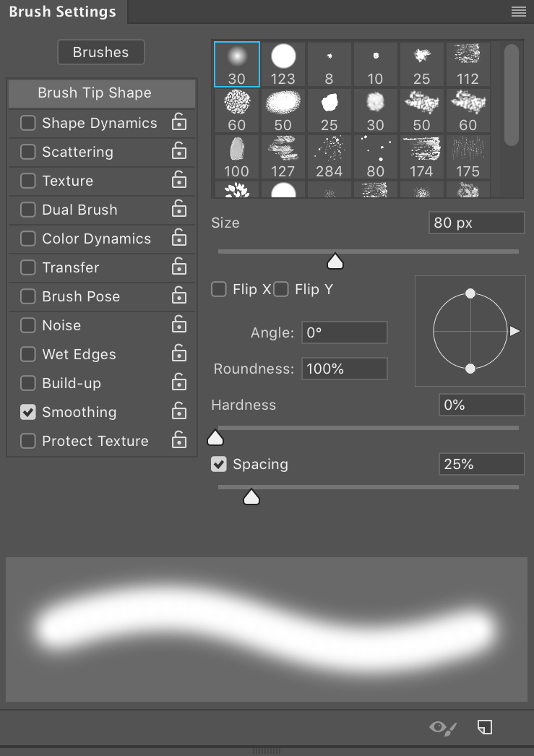Unlock the Transfer setting lock icon
534x756 pixels.
(x=178, y=267)
